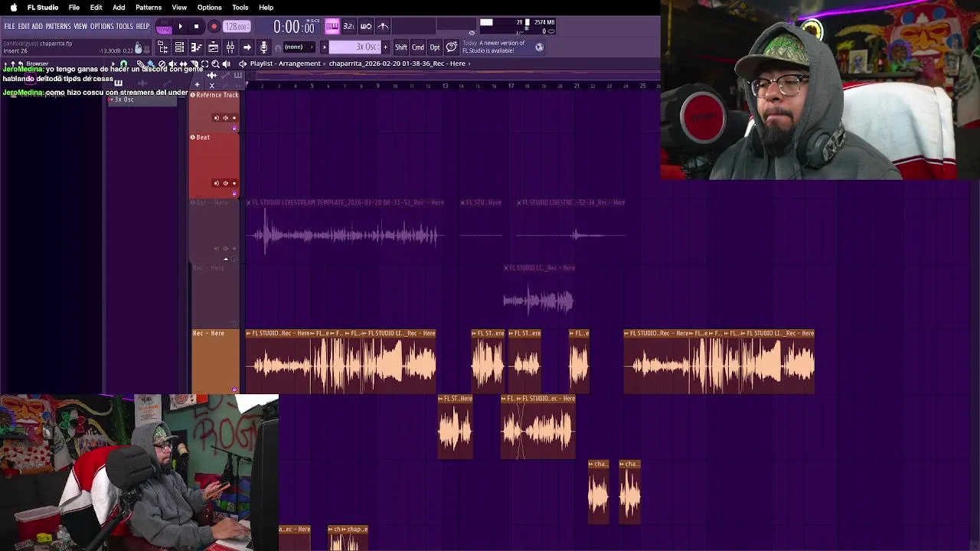Toggle the Opt modifier button
The image size is (980, 551).
[x=435, y=47]
